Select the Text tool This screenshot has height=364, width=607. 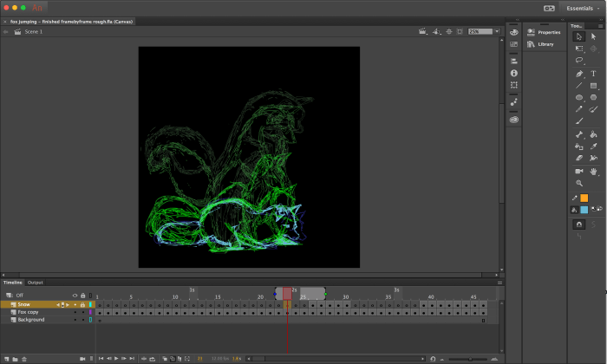pos(594,74)
